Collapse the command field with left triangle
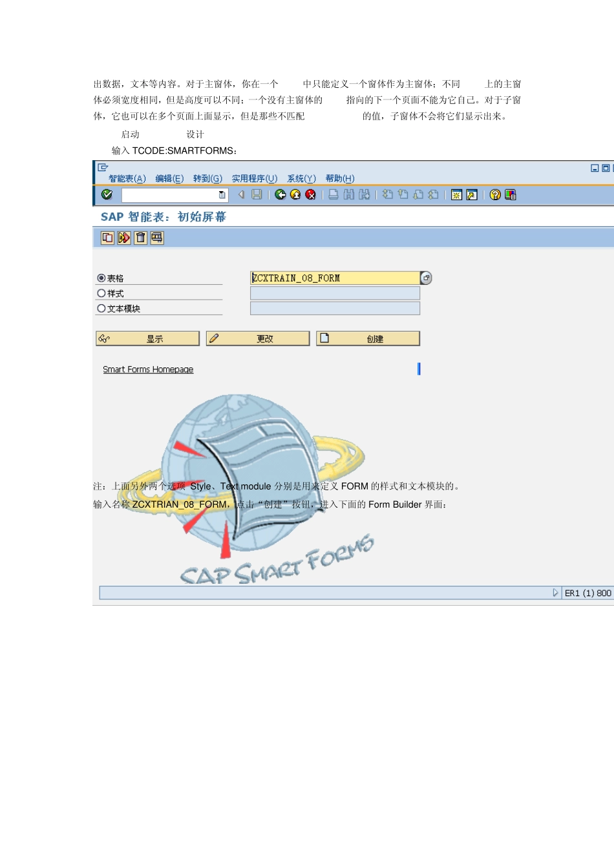 coord(242,194)
